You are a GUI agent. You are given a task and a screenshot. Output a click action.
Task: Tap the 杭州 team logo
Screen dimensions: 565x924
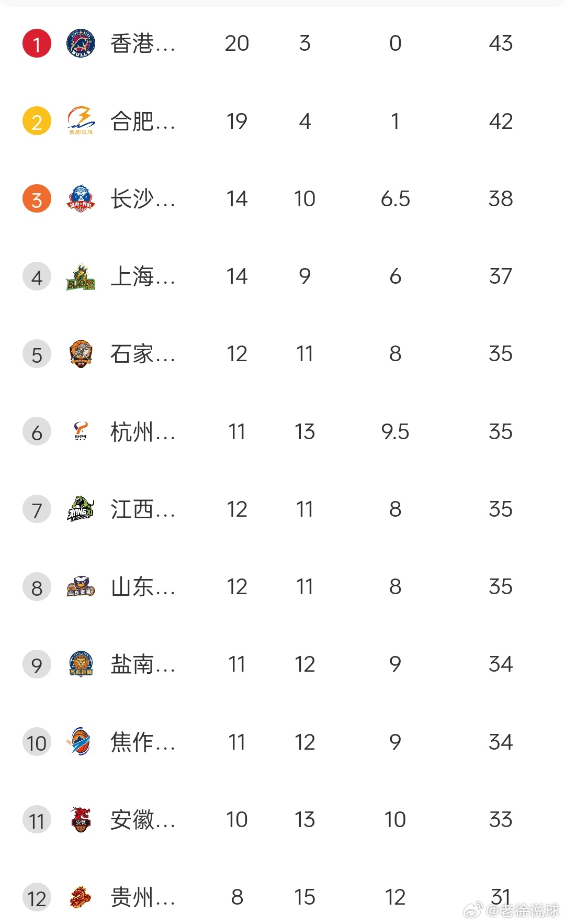point(81,431)
